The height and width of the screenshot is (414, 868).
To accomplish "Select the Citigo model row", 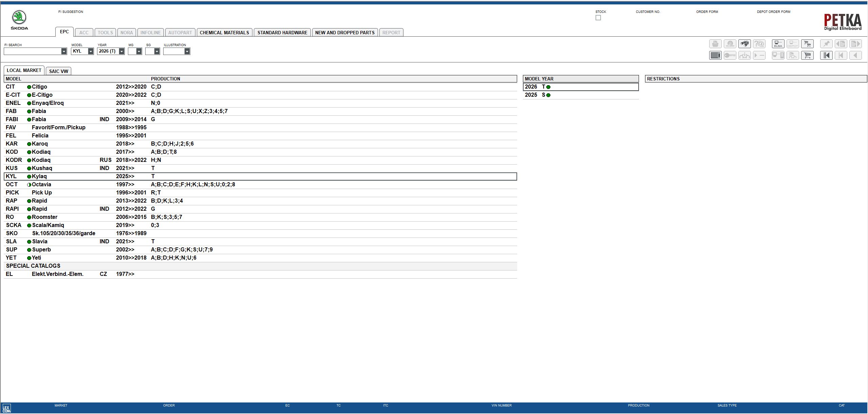I will pyautogui.click(x=260, y=87).
